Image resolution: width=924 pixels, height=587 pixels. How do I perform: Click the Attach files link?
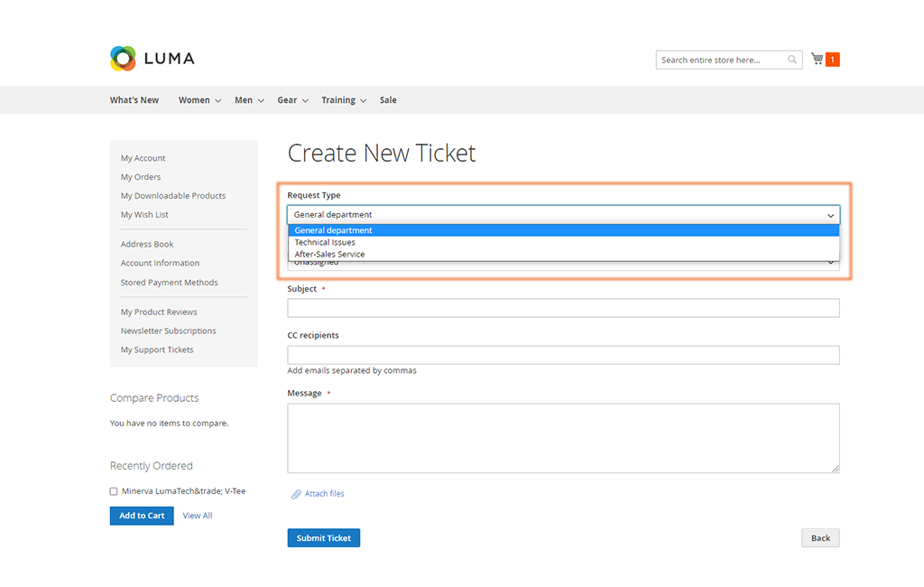pos(325,494)
